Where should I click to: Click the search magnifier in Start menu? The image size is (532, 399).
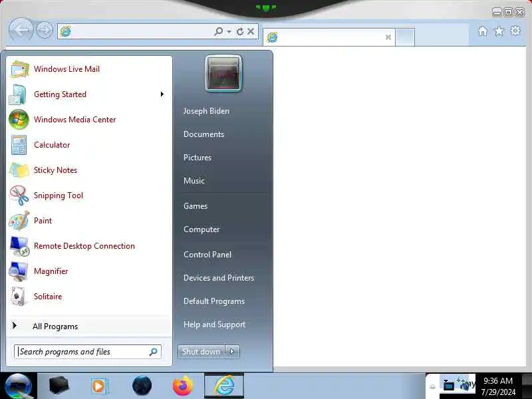click(154, 352)
